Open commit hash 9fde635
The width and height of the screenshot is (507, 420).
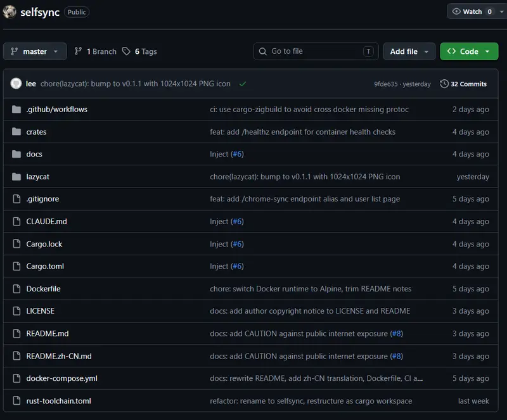point(386,84)
